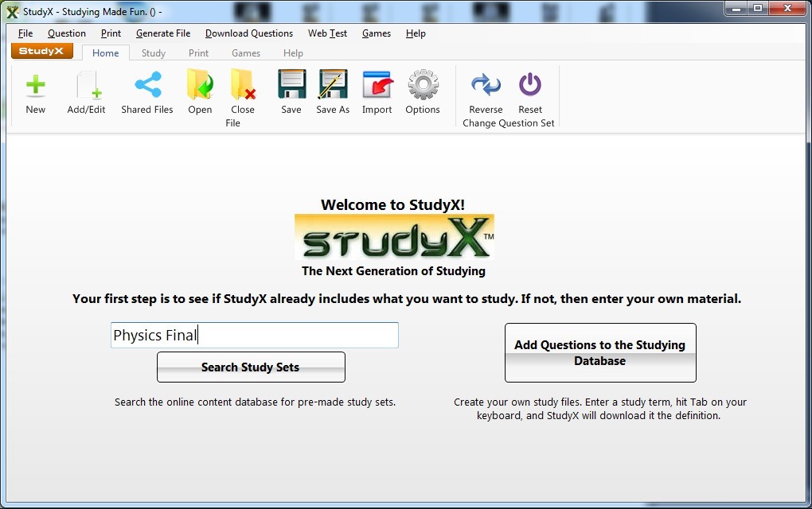The width and height of the screenshot is (812, 509).
Task: Click the Open folder icon
Action: click(200, 84)
